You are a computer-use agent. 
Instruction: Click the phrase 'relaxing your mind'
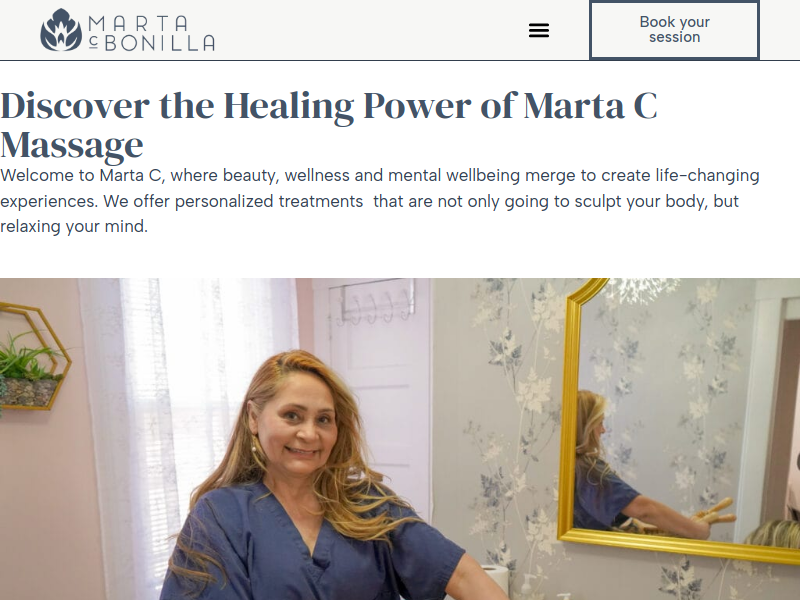coord(73,226)
